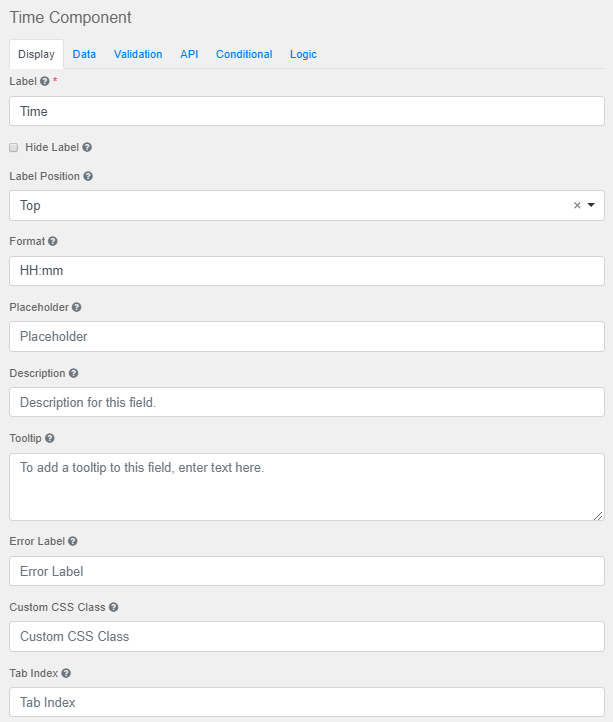The width and height of the screenshot is (613, 722).
Task: Open the Logic tab
Action: click(303, 54)
